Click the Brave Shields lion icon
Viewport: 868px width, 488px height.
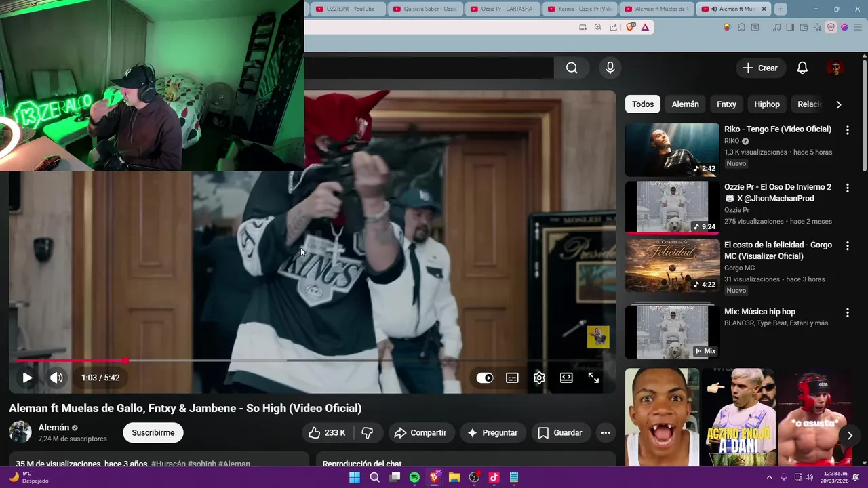(x=631, y=27)
